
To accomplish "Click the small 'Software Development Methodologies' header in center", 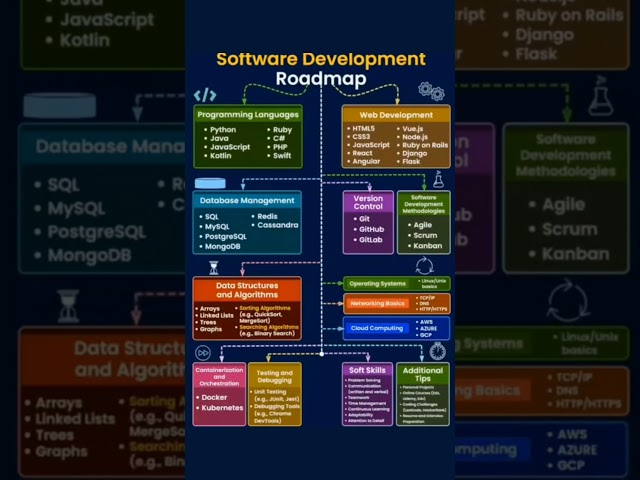I will pyautogui.click(x=424, y=204).
